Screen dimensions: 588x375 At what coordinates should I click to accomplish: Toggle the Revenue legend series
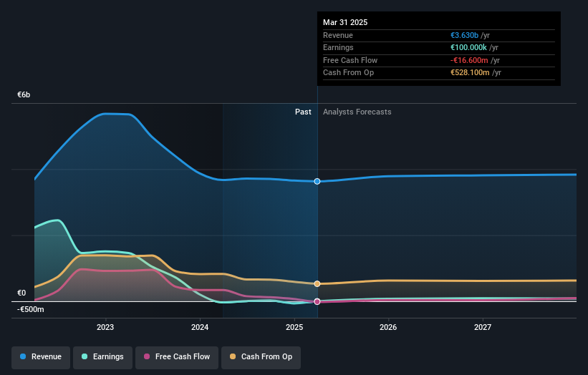point(41,356)
